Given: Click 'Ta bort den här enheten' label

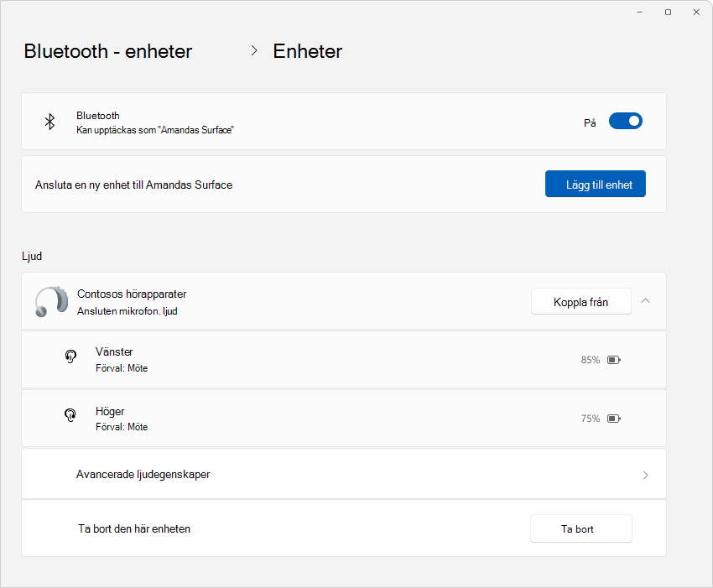Looking at the screenshot, I should click(x=134, y=528).
